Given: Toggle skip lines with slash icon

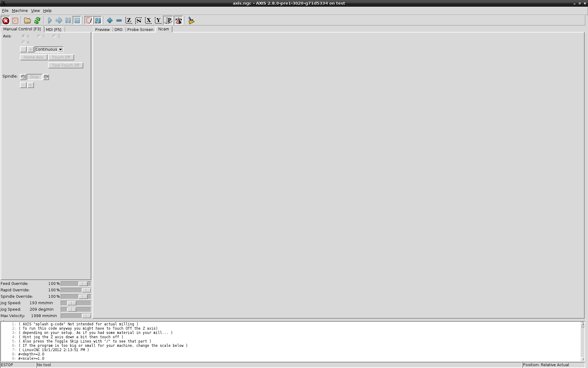Looking at the screenshot, I should pyautogui.click(x=89, y=21).
